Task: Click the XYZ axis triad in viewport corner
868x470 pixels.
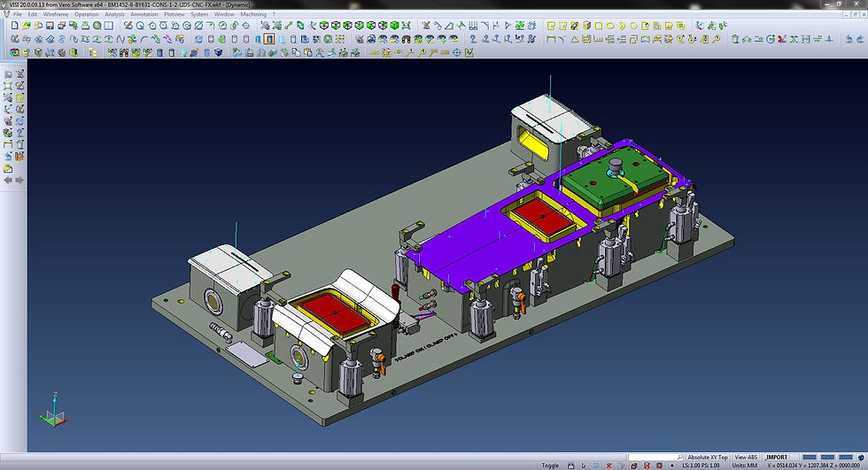Action: (x=54, y=411)
